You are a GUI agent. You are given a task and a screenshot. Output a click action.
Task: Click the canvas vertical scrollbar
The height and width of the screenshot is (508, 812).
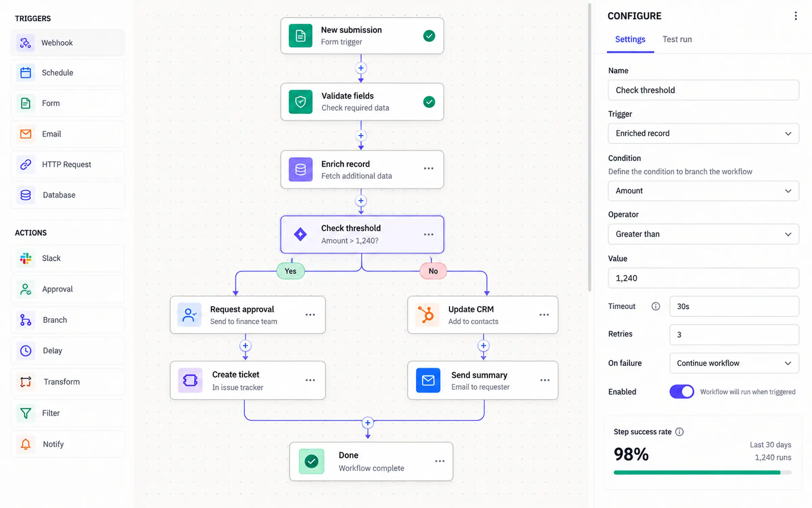[x=590, y=147]
